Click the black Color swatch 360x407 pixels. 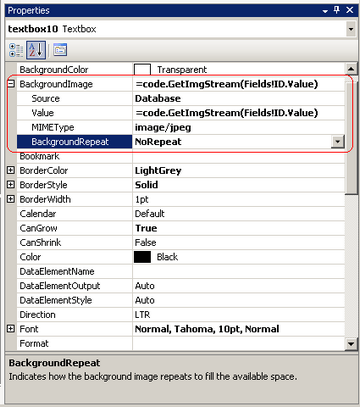click(142, 257)
